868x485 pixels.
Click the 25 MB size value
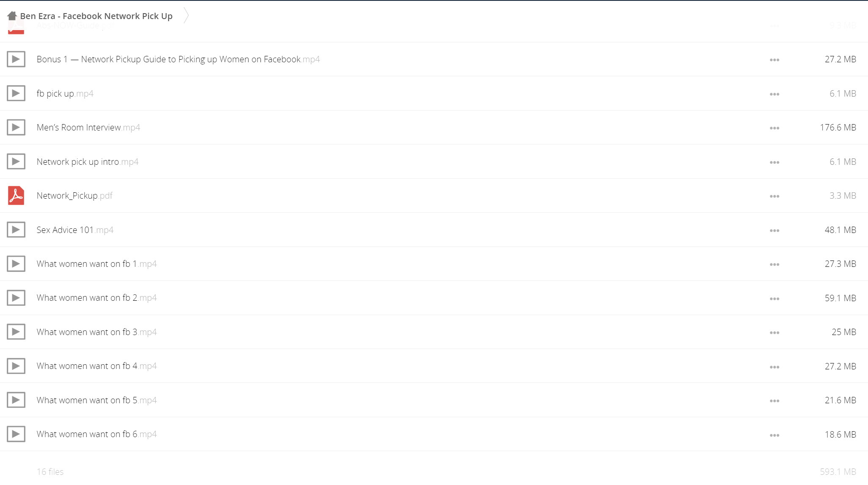[844, 332]
